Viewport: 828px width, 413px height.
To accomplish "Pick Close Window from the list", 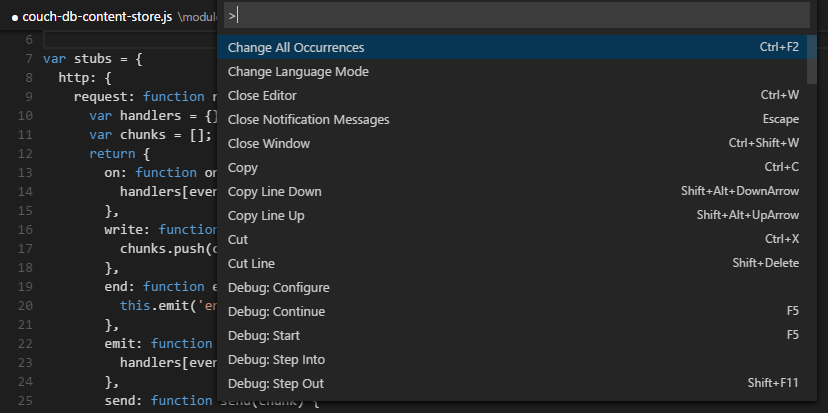I will pyautogui.click(x=269, y=144).
